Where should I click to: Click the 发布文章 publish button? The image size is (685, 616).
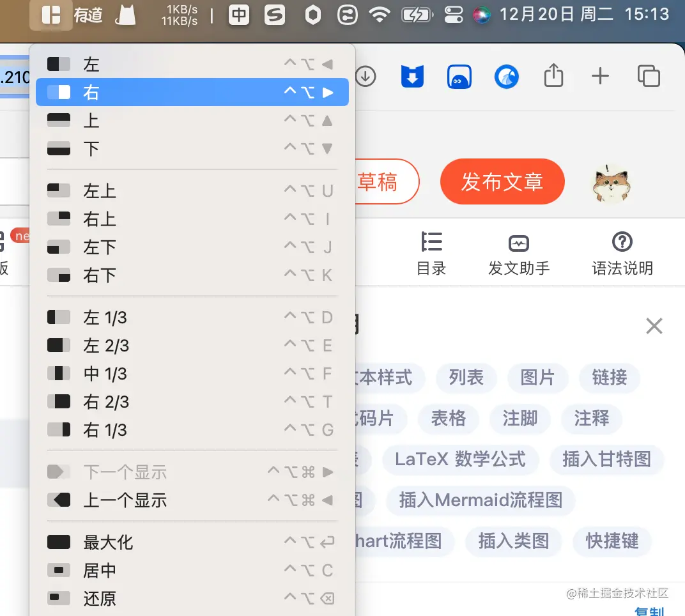502,181
